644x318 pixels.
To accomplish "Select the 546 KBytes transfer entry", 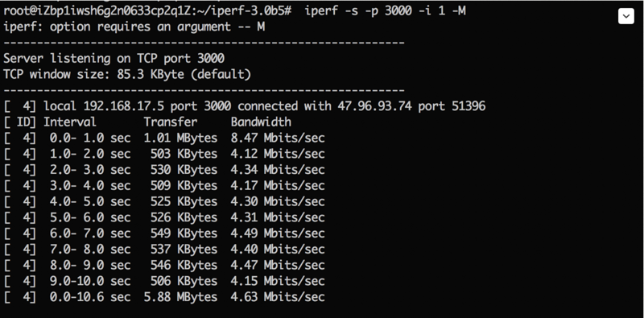I will click(184, 266).
